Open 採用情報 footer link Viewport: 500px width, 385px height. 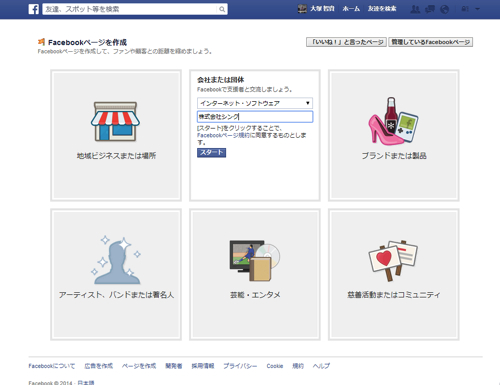[x=203, y=366]
